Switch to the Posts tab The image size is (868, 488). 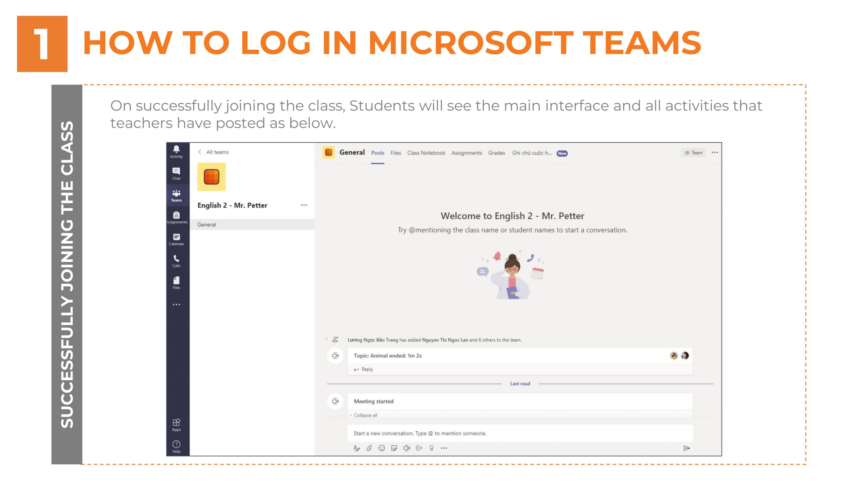[x=378, y=153]
